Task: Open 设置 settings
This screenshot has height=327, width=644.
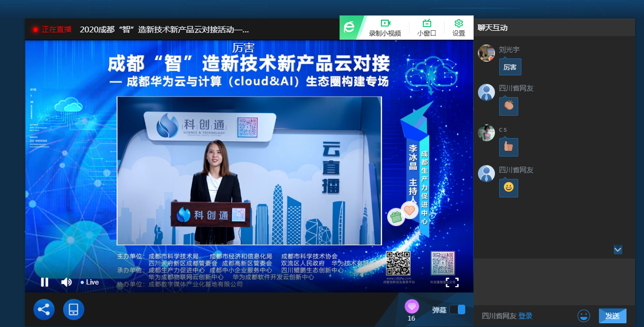Action: coord(459,28)
